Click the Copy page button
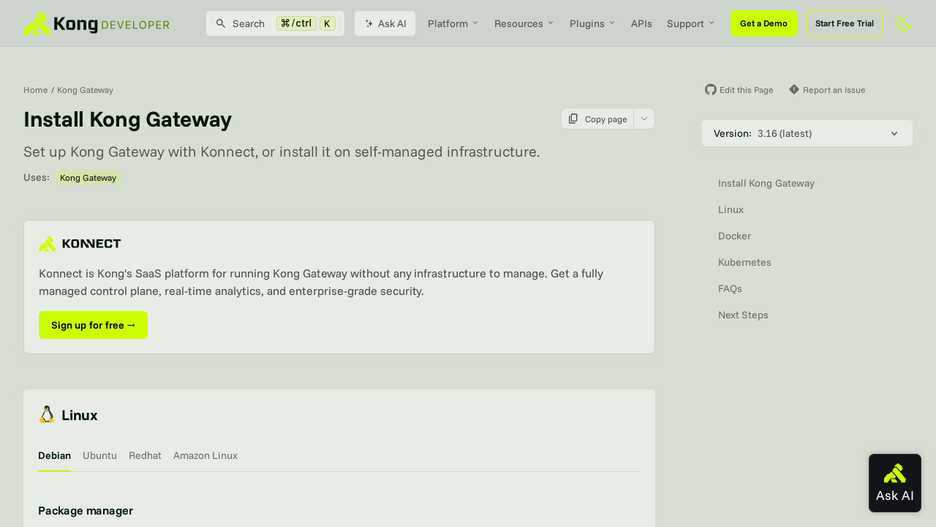 click(598, 119)
